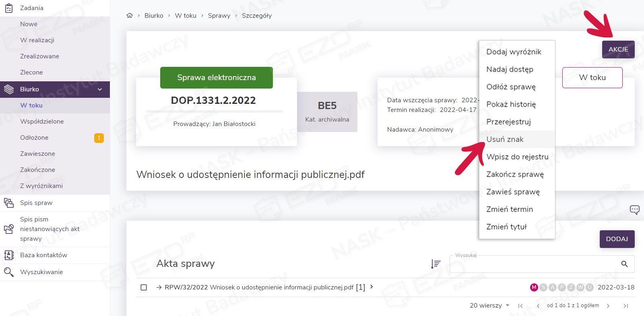The width and height of the screenshot is (644, 316).
Task: Open Baza kontaktów from sidebar
Action: tap(43, 255)
